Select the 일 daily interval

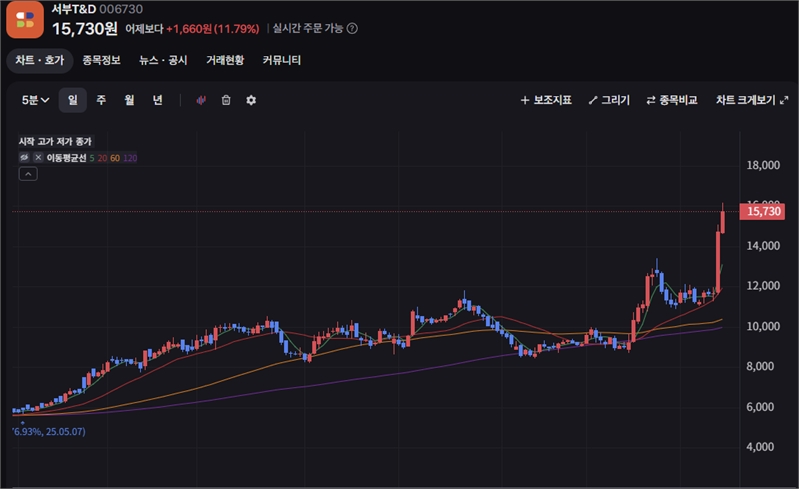tap(72, 100)
